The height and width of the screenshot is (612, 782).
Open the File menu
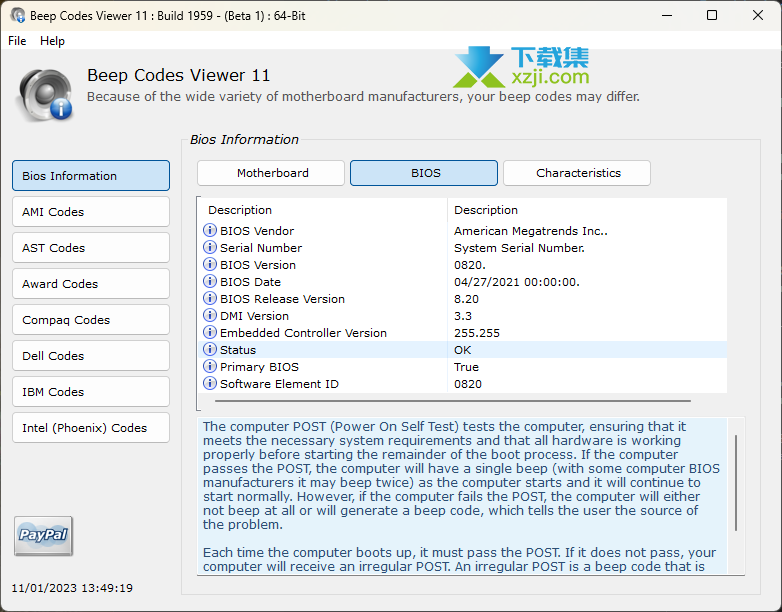click(x=17, y=41)
